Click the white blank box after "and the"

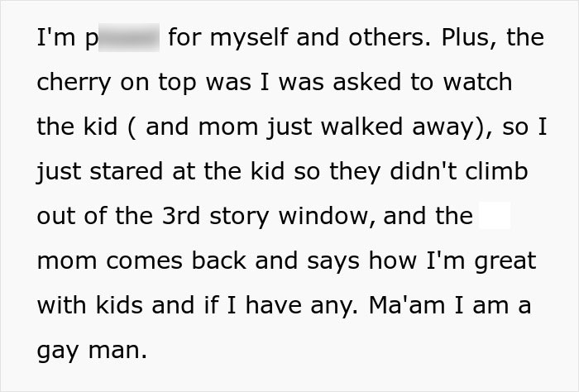click(494, 217)
